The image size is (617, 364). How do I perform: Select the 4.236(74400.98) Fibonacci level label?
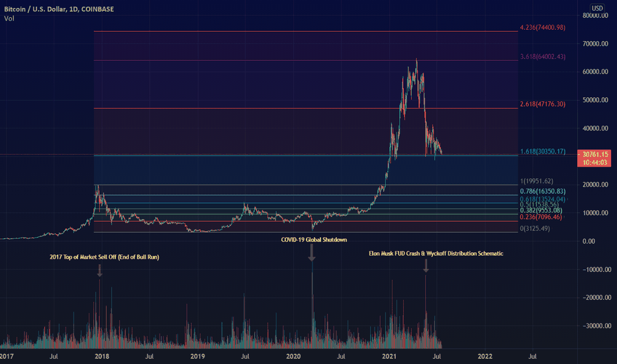pyautogui.click(x=543, y=28)
